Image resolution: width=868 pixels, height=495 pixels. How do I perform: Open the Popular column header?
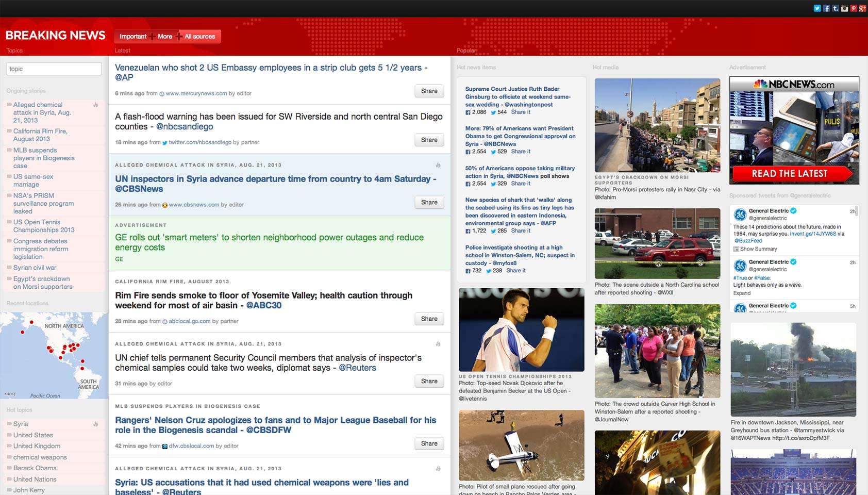point(466,51)
